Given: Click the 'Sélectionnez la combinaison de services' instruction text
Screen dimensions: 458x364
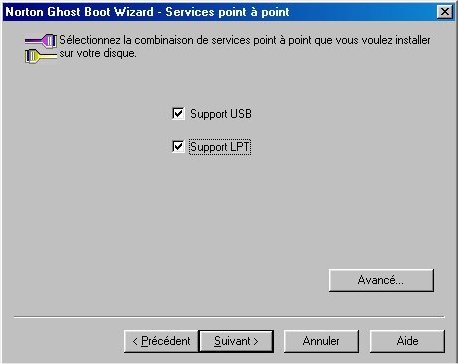Looking at the screenshot, I should pyautogui.click(x=245, y=47).
